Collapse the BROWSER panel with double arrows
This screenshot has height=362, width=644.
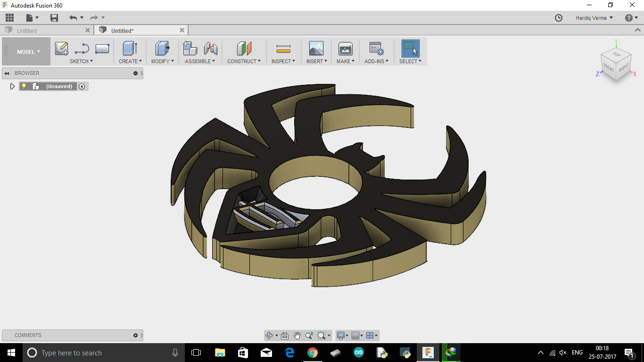(7, 73)
